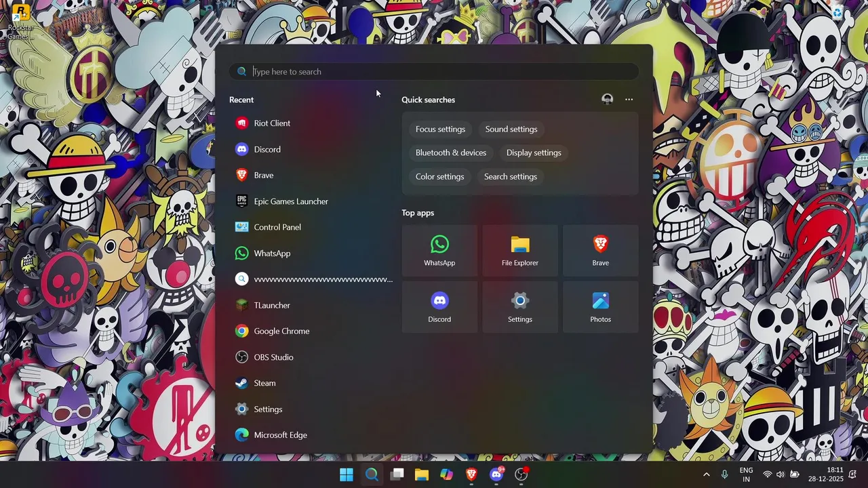
Task: Open the Brave tile in Top apps
Action: click(600, 251)
